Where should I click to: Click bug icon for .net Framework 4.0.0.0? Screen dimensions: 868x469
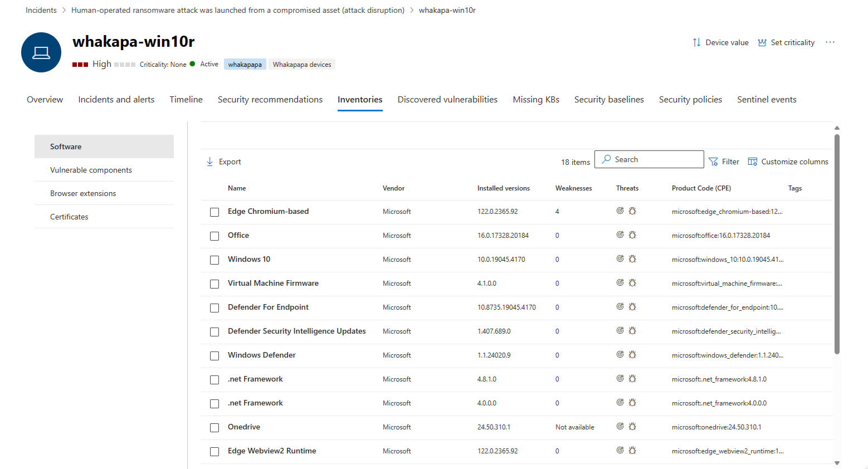pyautogui.click(x=632, y=403)
